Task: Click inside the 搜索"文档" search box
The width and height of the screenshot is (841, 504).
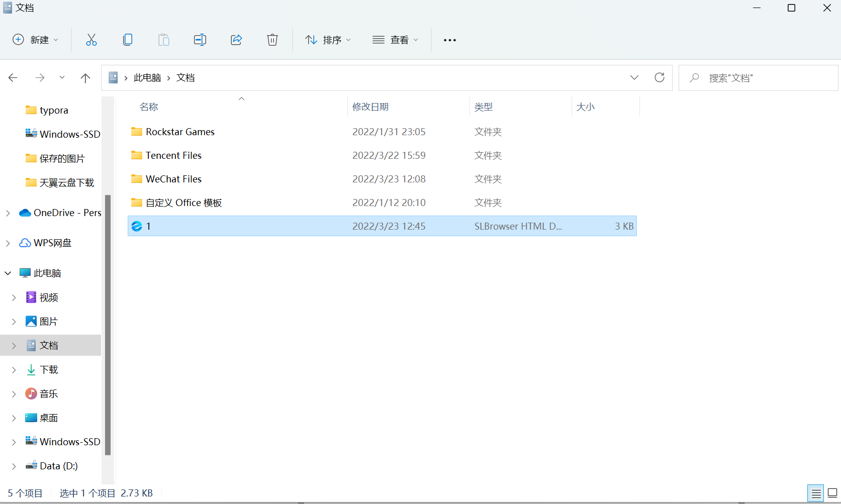Action: pyautogui.click(x=758, y=78)
